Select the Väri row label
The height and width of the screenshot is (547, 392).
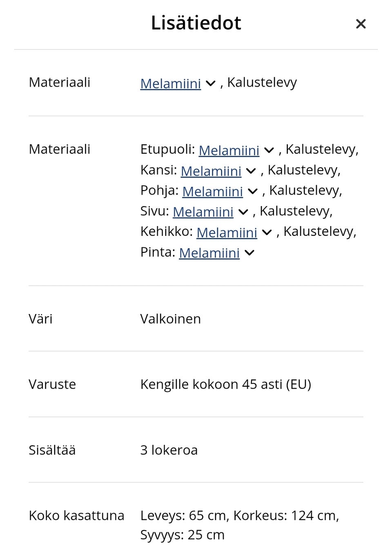[x=40, y=319]
